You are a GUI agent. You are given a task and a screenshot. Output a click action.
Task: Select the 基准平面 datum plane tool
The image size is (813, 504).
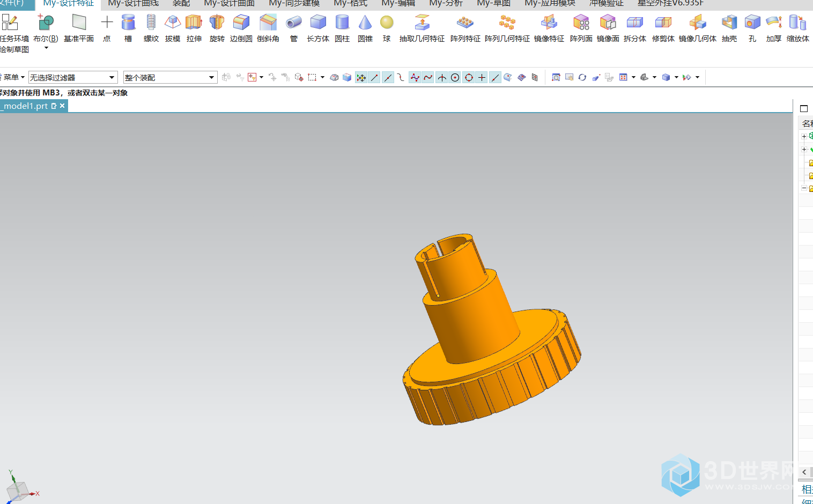[79, 28]
